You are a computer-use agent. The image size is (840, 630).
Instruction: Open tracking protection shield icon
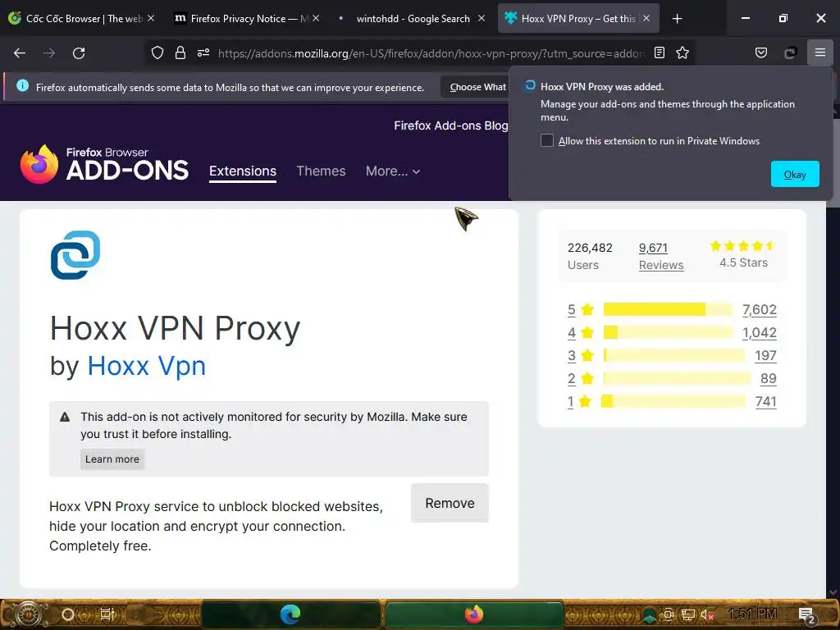(x=157, y=52)
